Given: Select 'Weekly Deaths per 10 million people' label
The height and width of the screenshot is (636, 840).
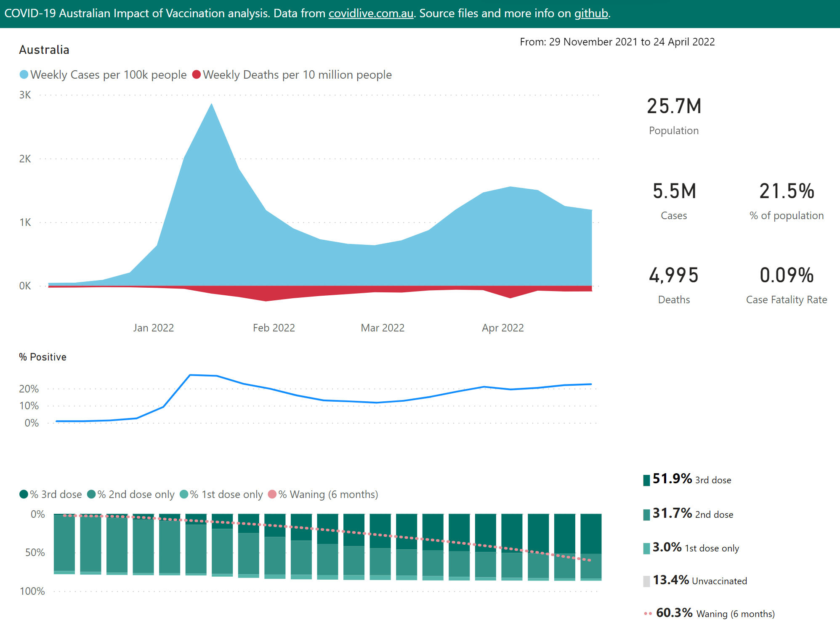Looking at the screenshot, I should point(297,75).
